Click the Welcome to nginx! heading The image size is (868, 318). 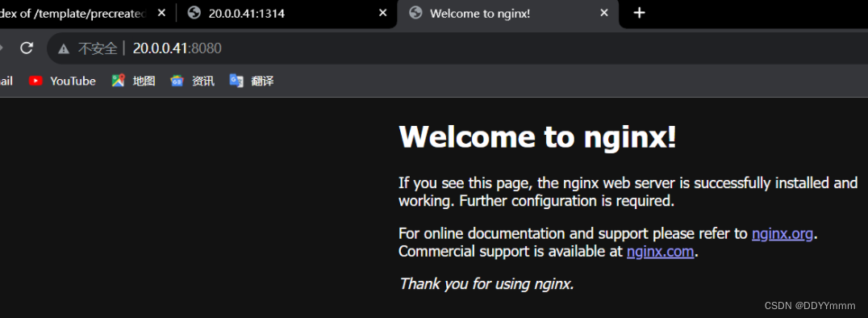537,136
